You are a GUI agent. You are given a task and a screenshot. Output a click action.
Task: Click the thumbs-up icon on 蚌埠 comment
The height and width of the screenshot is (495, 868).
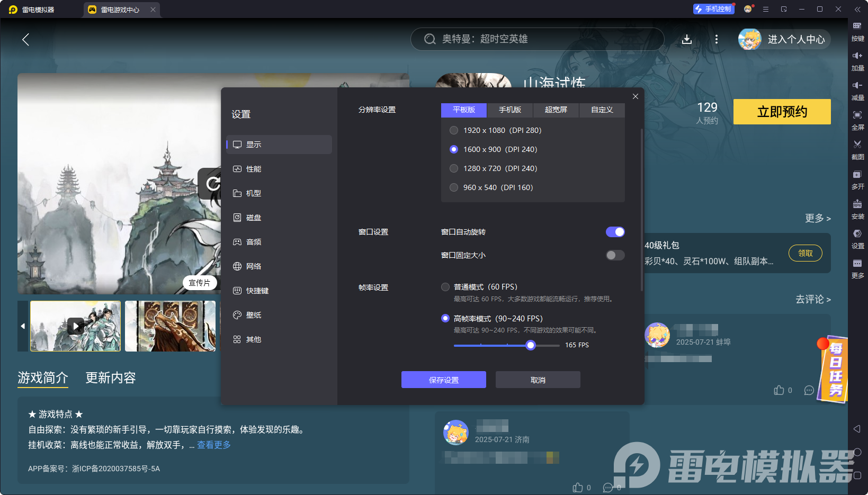(779, 390)
